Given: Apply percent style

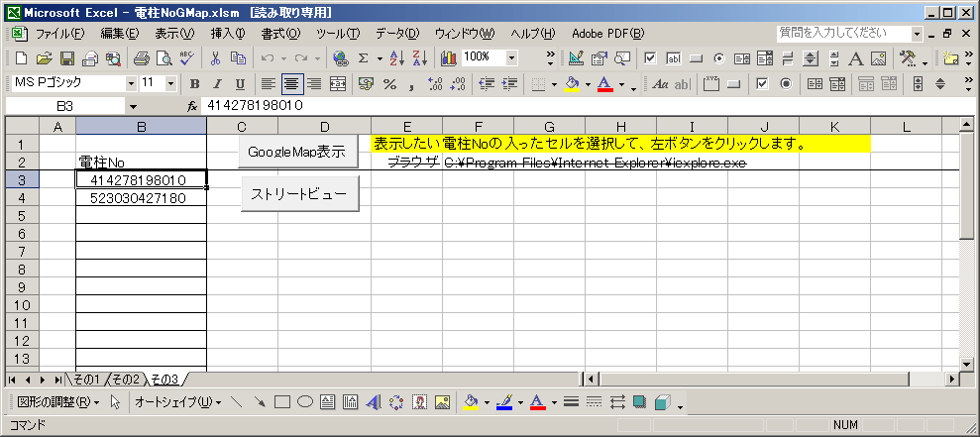Looking at the screenshot, I should pos(389,84).
